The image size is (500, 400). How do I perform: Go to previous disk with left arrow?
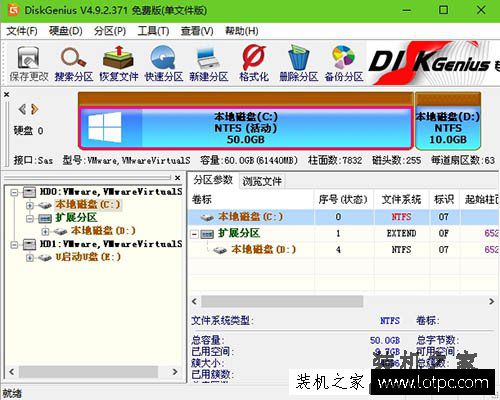click(x=22, y=109)
